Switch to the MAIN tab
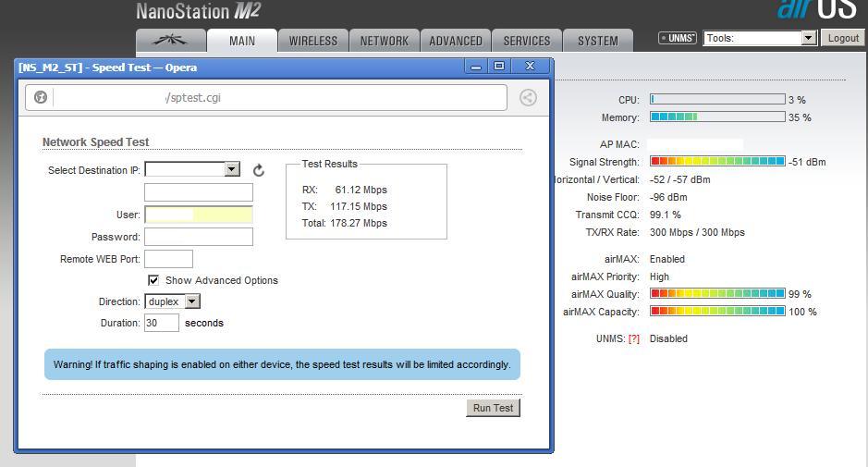 click(242, 41)
